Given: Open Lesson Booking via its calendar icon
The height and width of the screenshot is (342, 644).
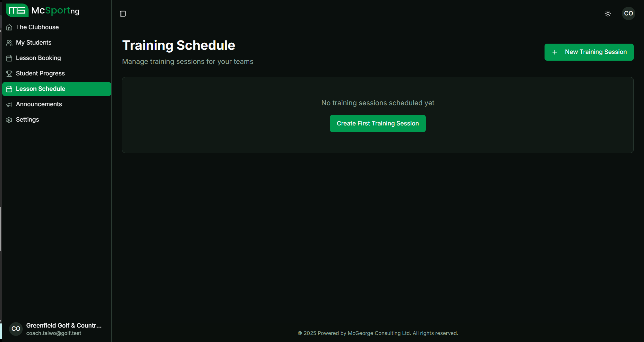Looking at the screenshot, I should [9, 58].
